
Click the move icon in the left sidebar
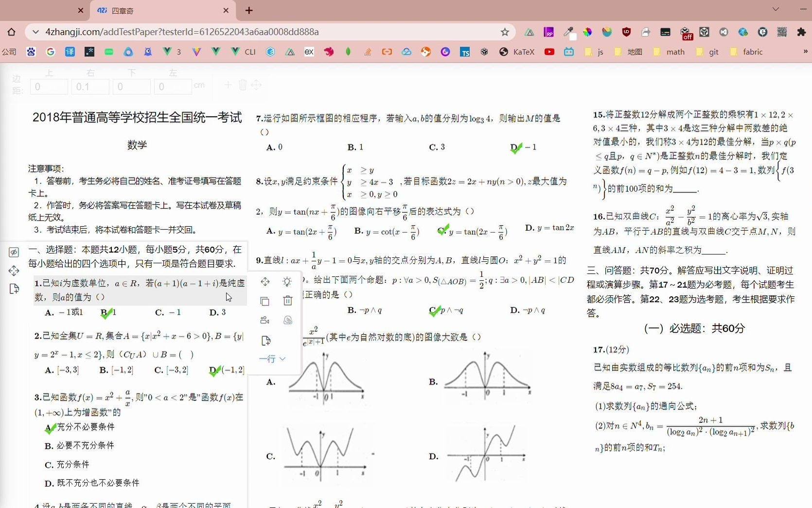tap(14, 271)
